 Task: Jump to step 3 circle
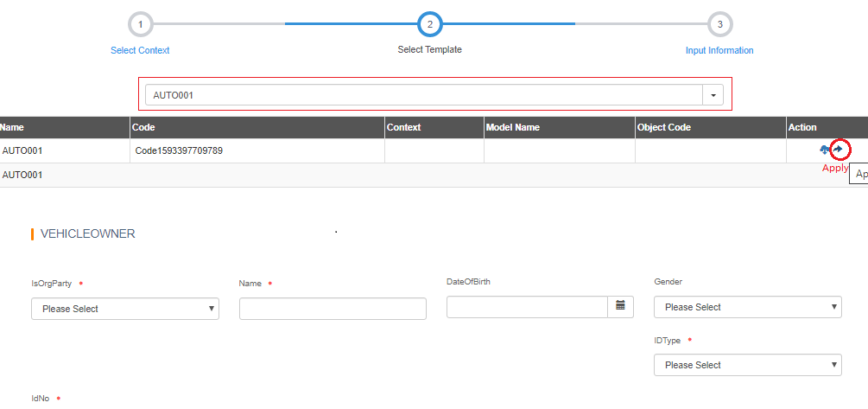[719, 24]
